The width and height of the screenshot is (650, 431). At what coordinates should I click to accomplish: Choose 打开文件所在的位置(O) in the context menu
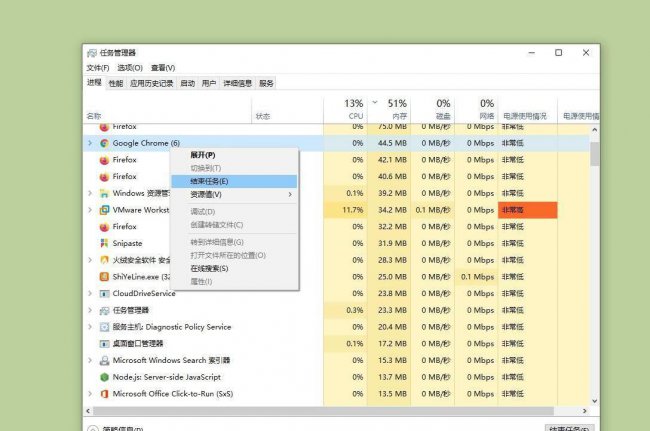pos(235,255)
